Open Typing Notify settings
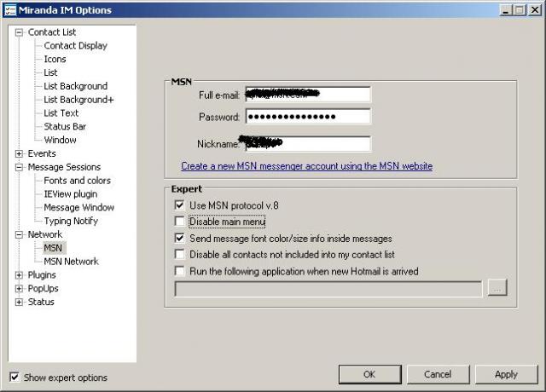The image size is (546, 392). pos(71,221)
